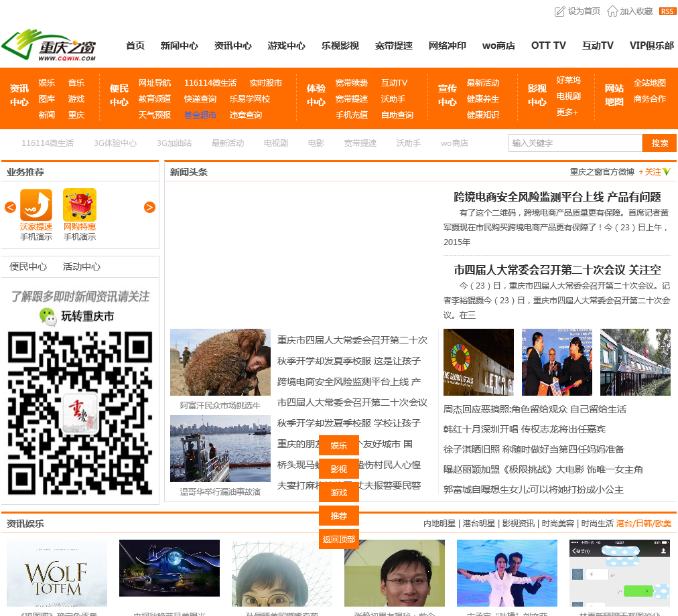Switch to the 活动中心 tab
The width and height of the screenshot is (678, 616).
point(81,266)
